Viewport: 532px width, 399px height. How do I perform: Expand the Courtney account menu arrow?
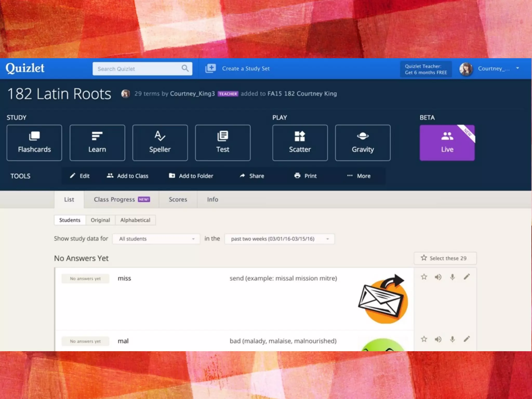[x=517, y=68]
